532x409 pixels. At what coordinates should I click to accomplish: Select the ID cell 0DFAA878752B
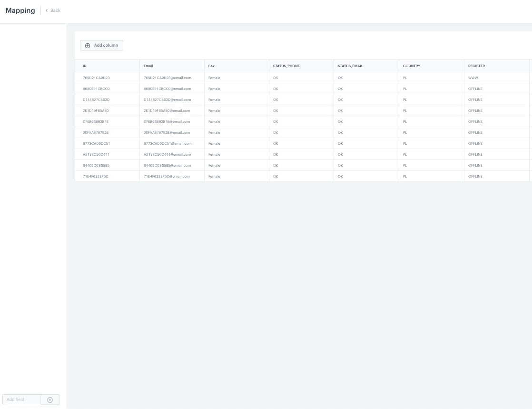(x=96, y=132)
